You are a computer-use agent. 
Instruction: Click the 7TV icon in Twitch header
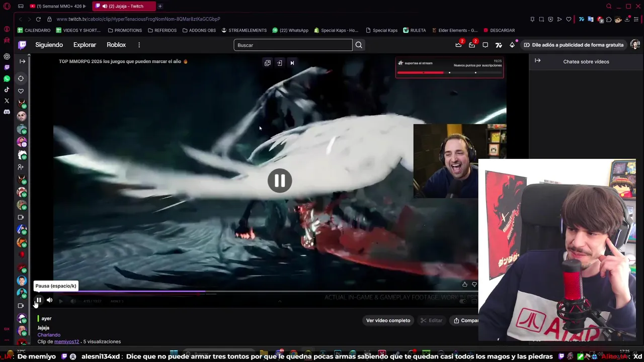tap(499, 45)
